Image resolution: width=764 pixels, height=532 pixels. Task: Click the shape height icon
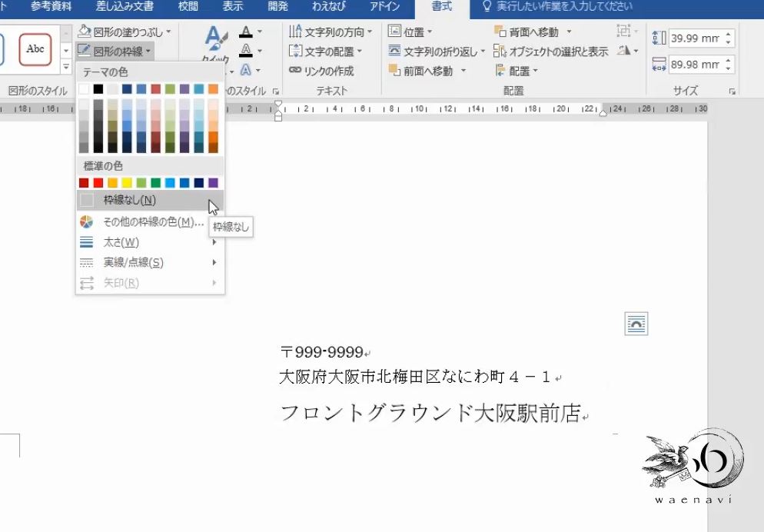click(x=659, y=38)
